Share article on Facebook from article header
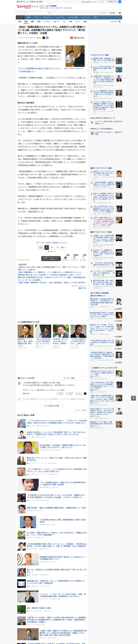The height and width of the screenshot is (644, 138). [47, 38]
